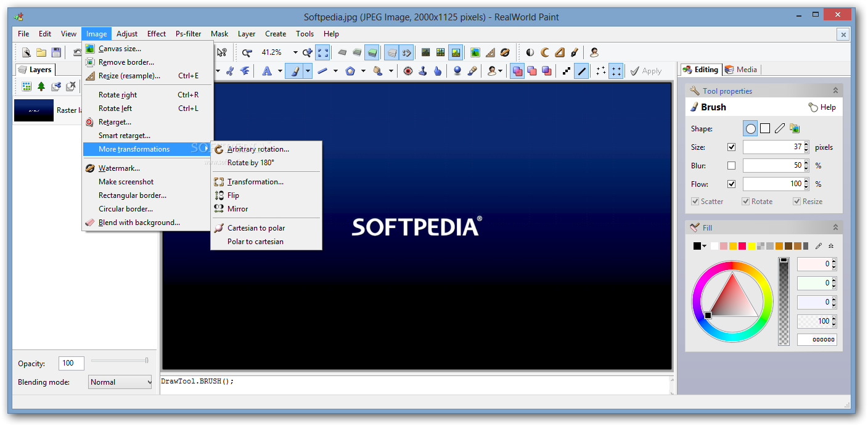Expand the line tool dropdown arrow
This screenshot has width=868, height=426.
click(335, 71)
